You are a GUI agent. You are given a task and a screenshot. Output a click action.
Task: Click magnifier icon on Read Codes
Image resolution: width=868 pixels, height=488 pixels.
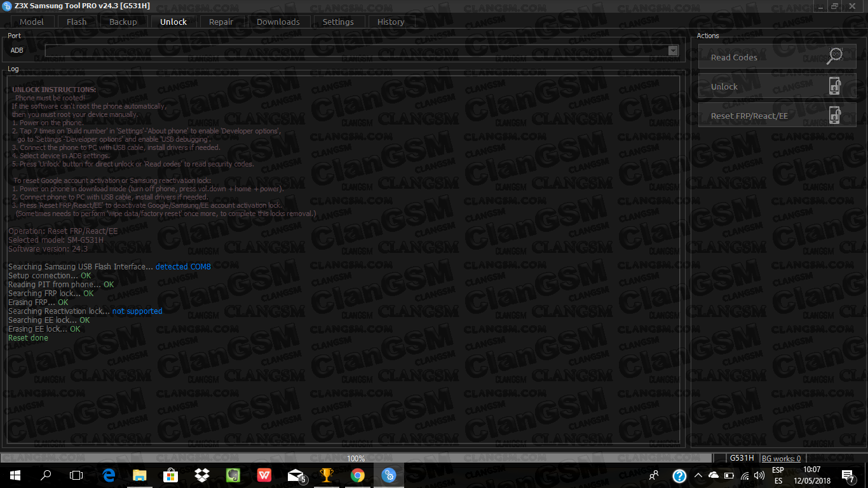pos(834,57)
